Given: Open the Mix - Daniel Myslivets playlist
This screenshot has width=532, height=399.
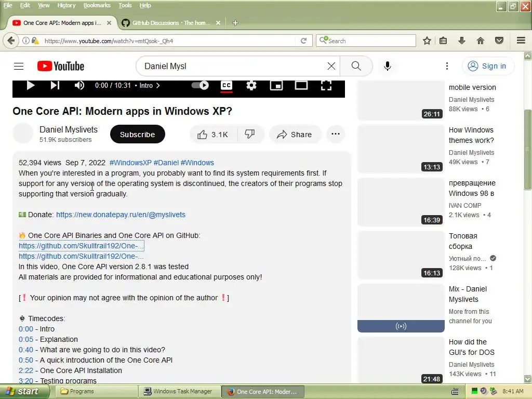Looking at the screenshot, I should pos(468,294).
